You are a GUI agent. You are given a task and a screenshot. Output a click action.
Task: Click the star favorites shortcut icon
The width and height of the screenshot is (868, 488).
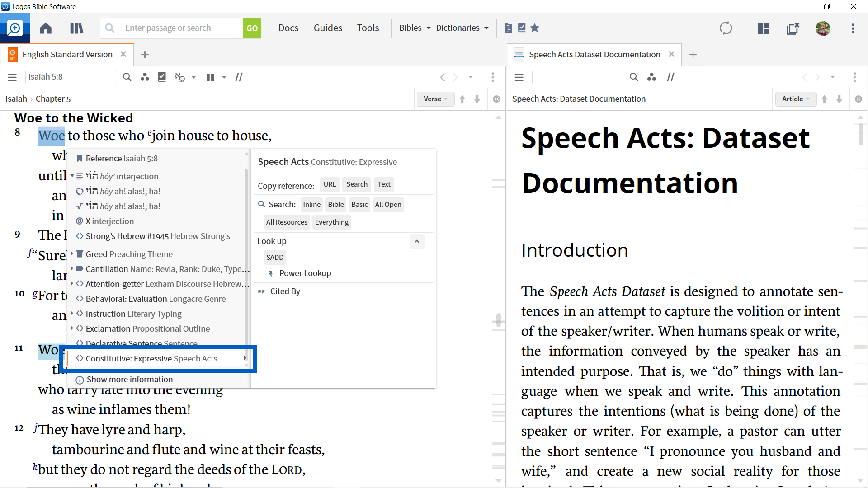pyautogui.click(x=535, y=28)
